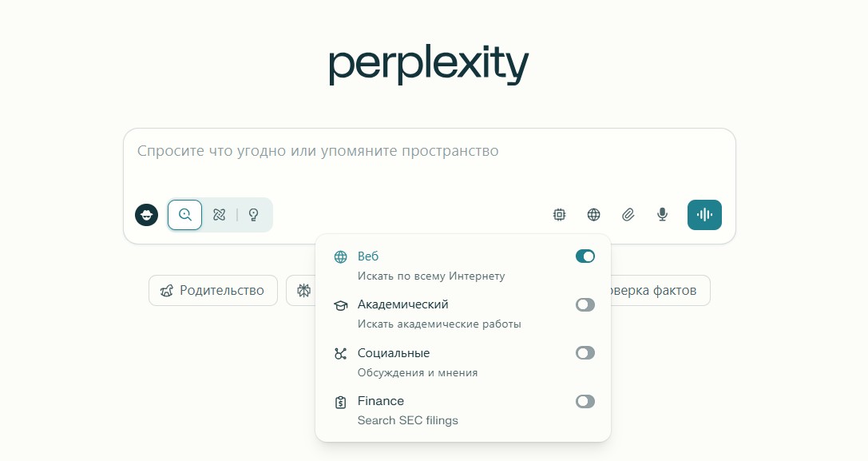Pick the Finance entry in the sources menu

pyautogui.click(x=431, y=409)
